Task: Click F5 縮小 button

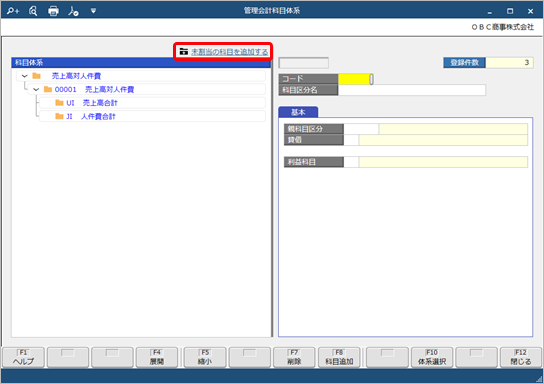Action: [x=205, y=357]
